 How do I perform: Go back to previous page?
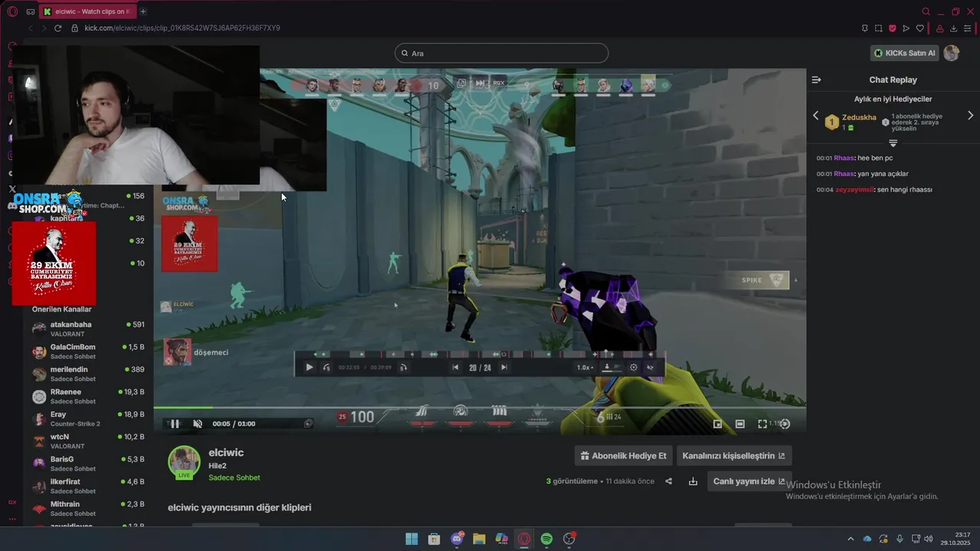click(31, 28)
